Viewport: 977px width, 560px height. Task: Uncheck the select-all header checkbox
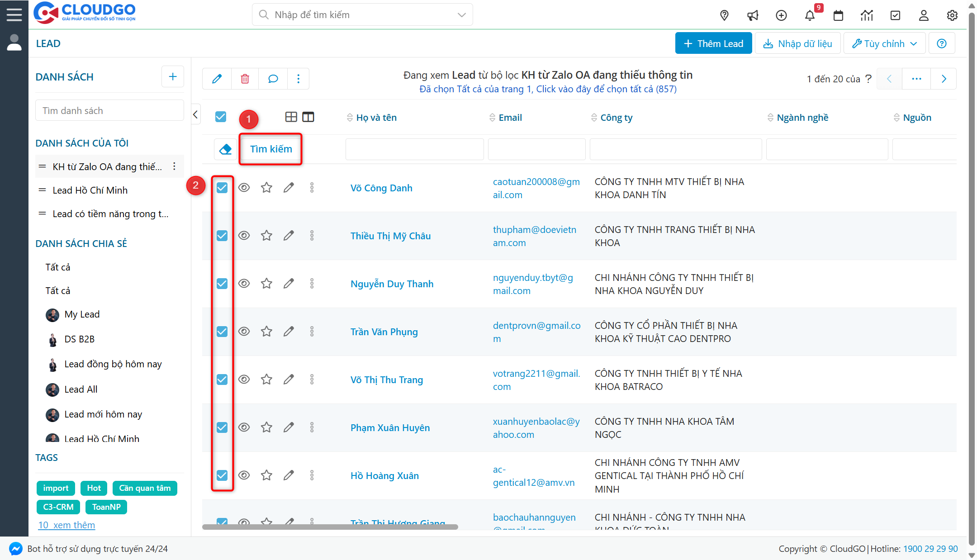point(221,117)
